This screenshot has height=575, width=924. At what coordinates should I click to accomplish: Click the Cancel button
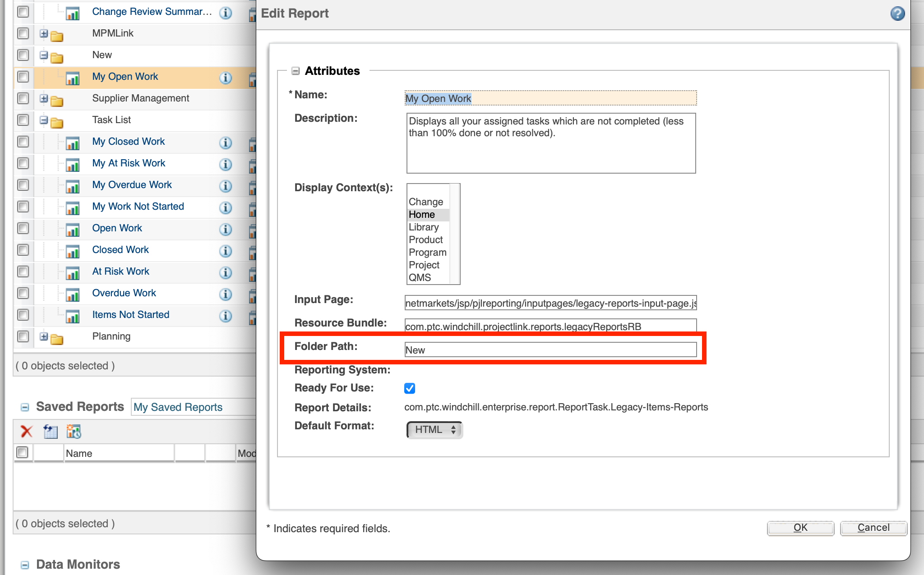pos(873,528)
